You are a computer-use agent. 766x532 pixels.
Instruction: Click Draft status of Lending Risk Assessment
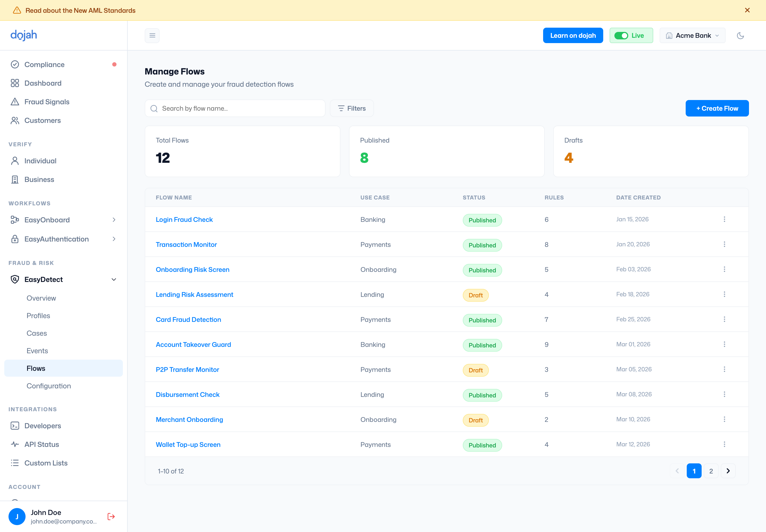(475, 295)
